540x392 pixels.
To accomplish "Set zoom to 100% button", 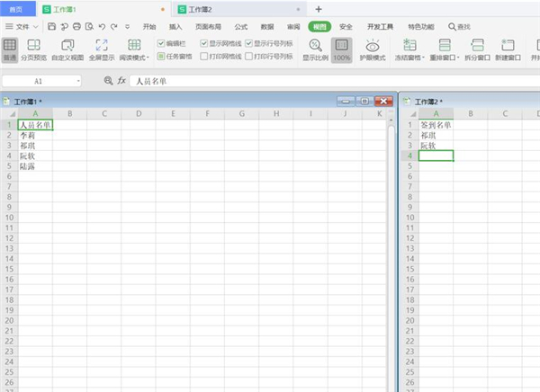I will tap(342, 45).
